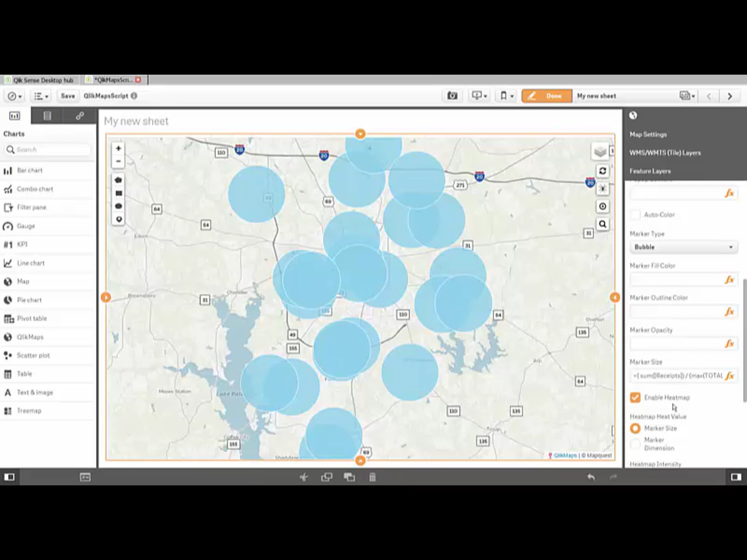
Task: Uncheck Enable Heatmap checkbox
Action: click(x=635, y=397)
